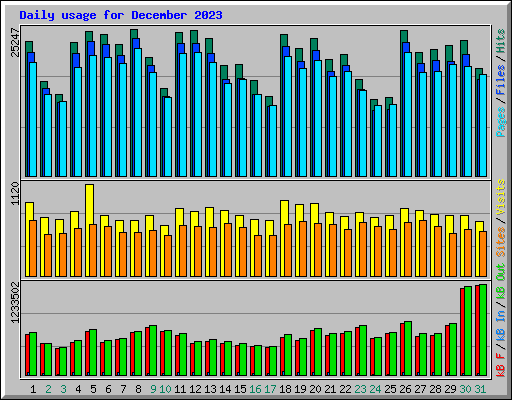Click the cyan Pages bar for day 26
Image resolution: width=512 pixels, height=400 pixels.
[x=408, y=114]
